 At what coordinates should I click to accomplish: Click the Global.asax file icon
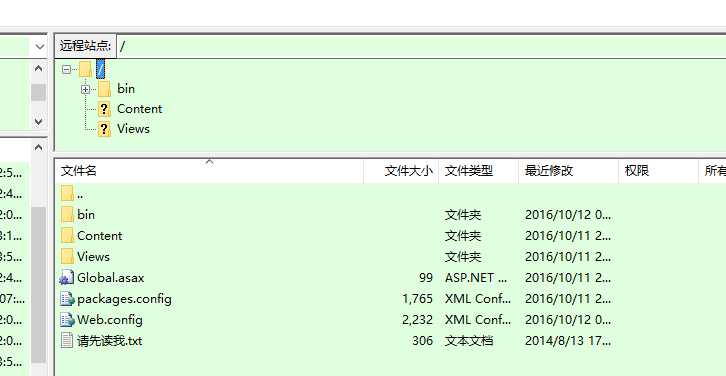coord(67,277)
